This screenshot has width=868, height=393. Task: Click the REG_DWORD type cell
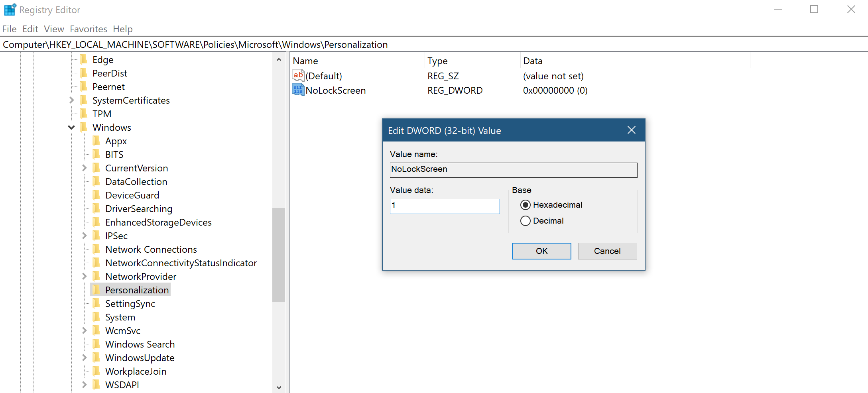455,90
